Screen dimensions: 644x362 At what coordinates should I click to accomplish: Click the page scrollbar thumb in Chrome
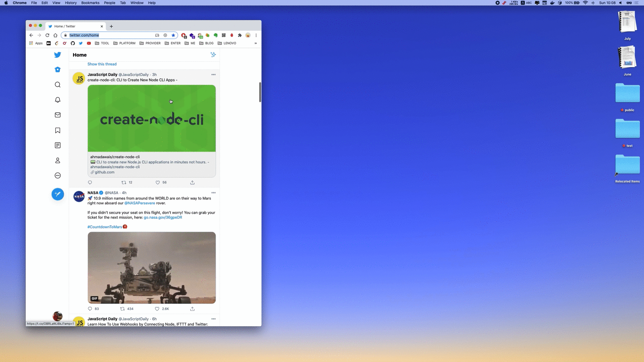point(260,92)
